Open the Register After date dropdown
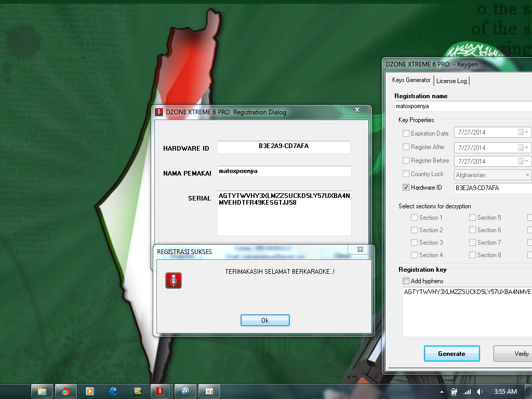Image resolution: width=532 pixels, height=399 pixels. pos(523,148)
